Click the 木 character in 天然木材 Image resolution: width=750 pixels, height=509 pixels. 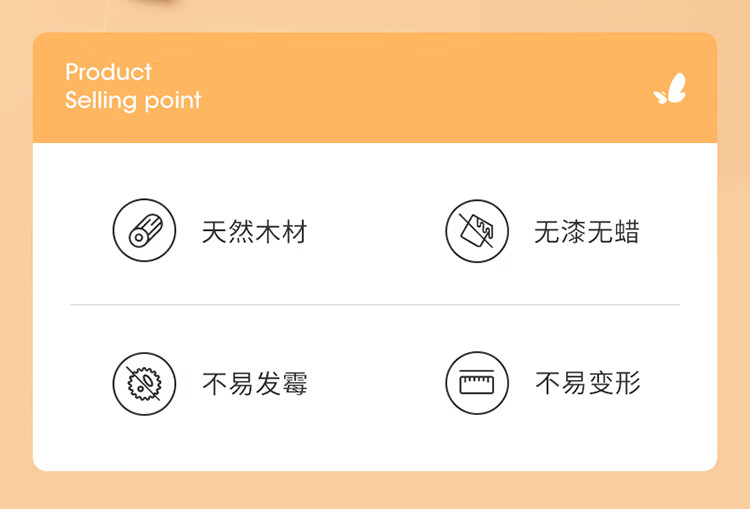[x=268, y=232]
